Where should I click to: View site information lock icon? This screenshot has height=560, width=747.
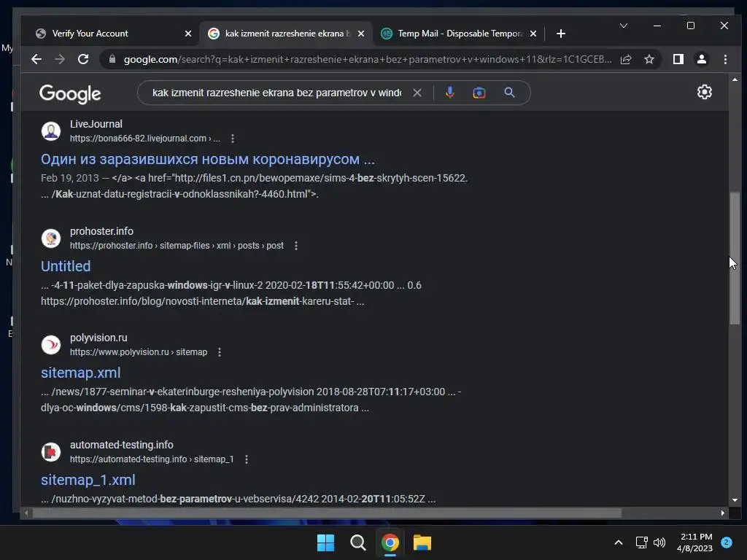[x=112, y=59]
